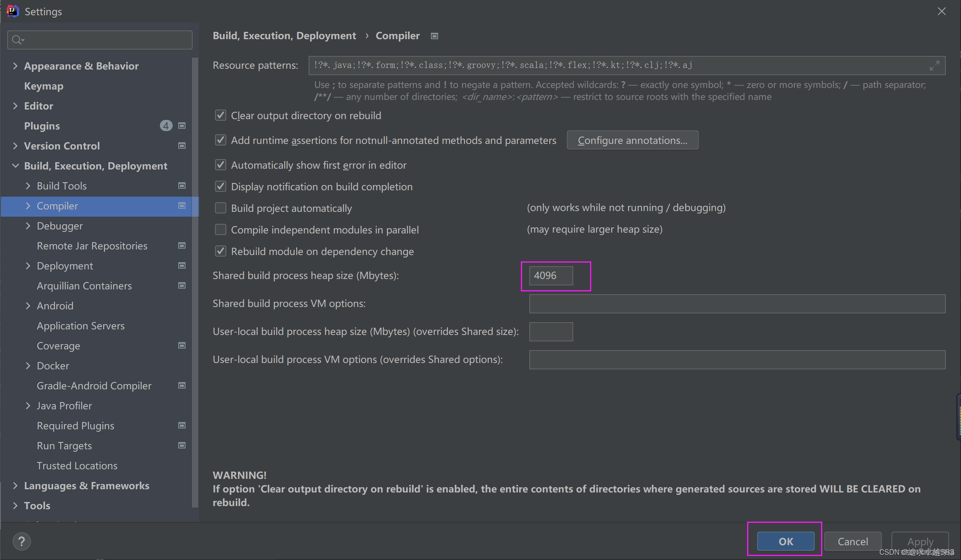
Task: Expand the Appearance & Behavior section
Action: click(15, 66)
